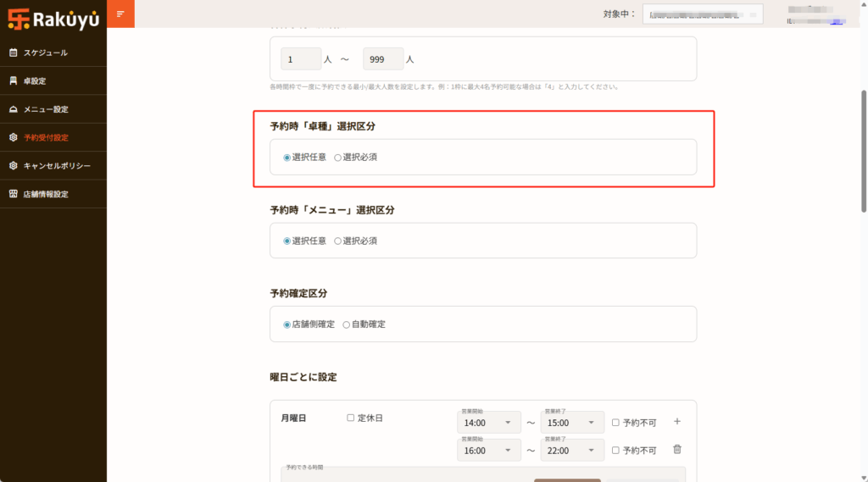Click the cloche icon beside メニュー設定
The height and width of the screenshot is (482, 868).
pos(13,109)
